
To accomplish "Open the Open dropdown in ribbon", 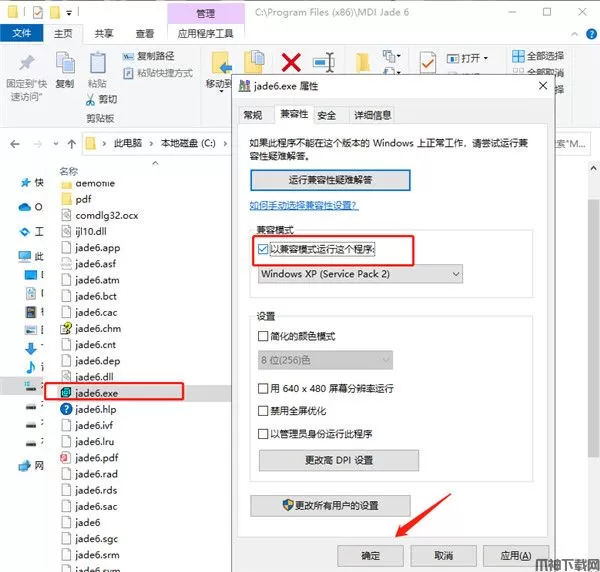I will 468,59.
